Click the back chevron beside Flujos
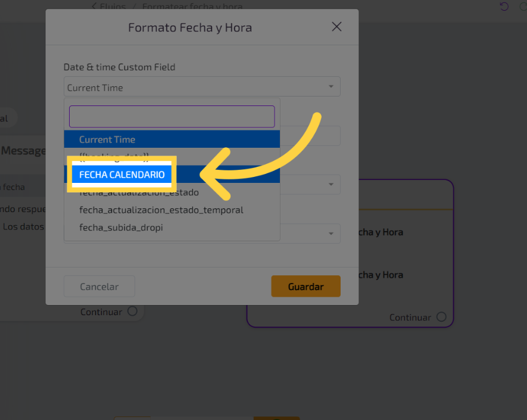Image resolution: width=527 pixels, height=420 pixels. [x=93, y=7]
